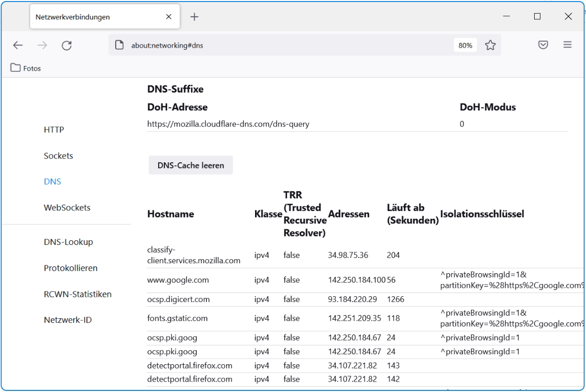Select the HTTP section in the sidebar
Image resolution: width=586 pixels, height=392 pixels.
point(54,129)
